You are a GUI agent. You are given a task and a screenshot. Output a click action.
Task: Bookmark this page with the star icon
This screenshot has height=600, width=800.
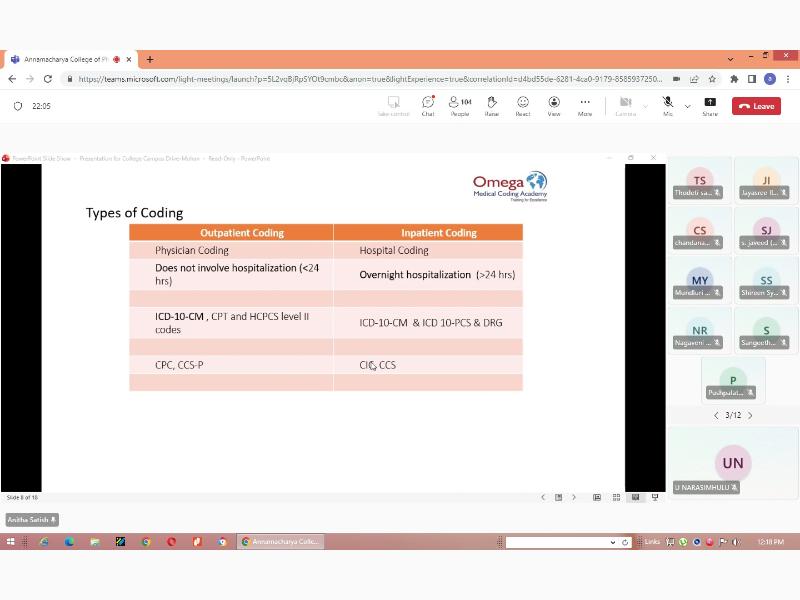coord(712,79)
